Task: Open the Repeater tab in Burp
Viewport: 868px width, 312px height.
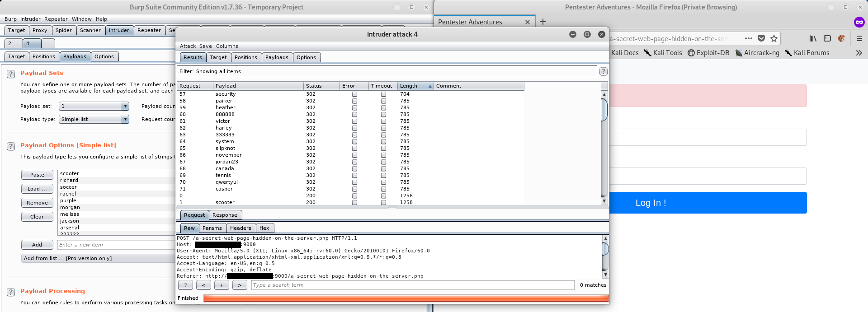Action: [149, 30]
